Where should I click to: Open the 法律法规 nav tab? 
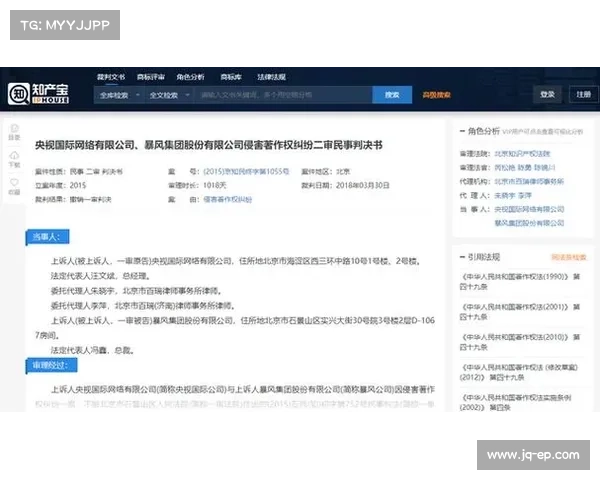(x=271, y=77)
